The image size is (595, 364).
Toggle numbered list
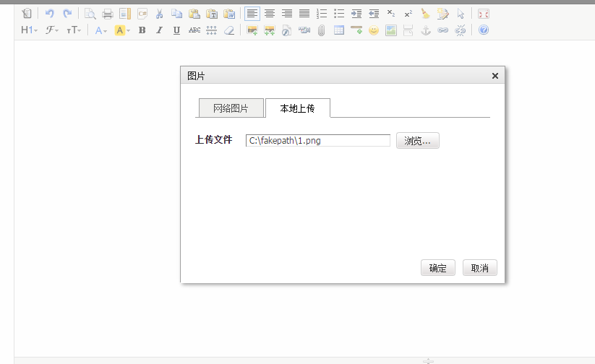(x=322, y=14)
